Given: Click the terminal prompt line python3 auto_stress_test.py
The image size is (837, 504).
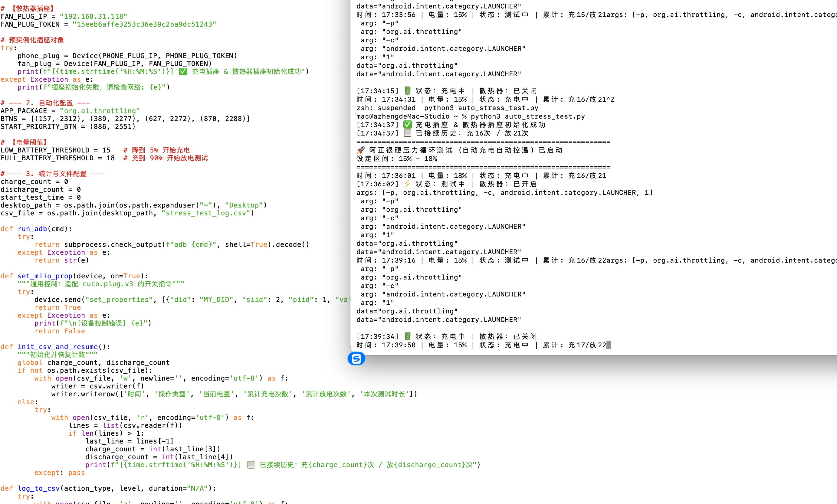Looking at the screenshot, I should (527, 116).
